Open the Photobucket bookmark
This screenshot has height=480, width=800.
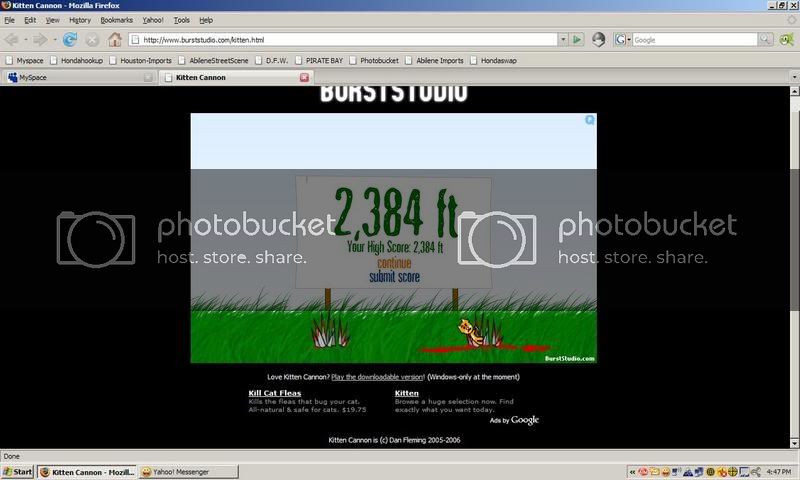pos(374,60)
